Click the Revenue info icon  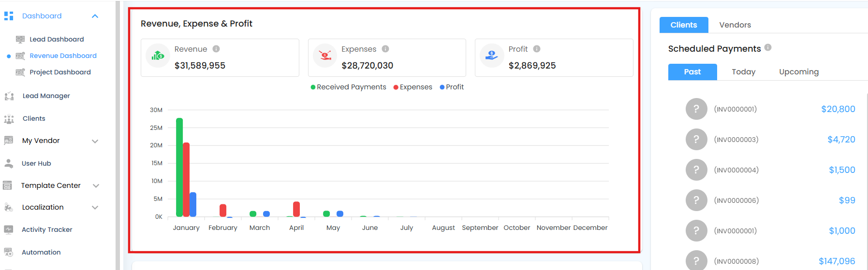point(216,49)
